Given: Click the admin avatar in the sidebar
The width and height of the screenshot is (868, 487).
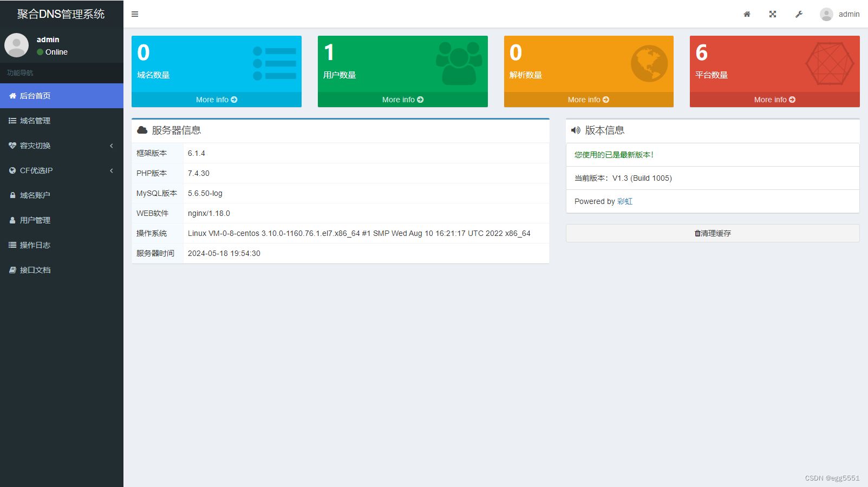Looking at the screenshot, I should coord(17,45).
